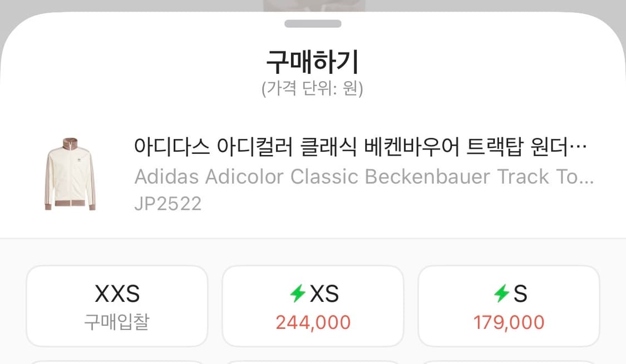Tap the drag handle atop the purchase sheet

coord(313,24)
